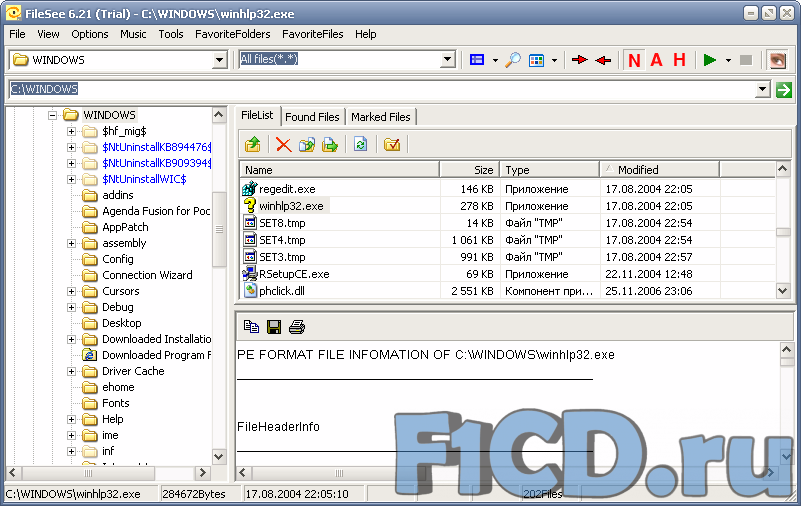Click the phclick.dll file icon

click(250, 291)
